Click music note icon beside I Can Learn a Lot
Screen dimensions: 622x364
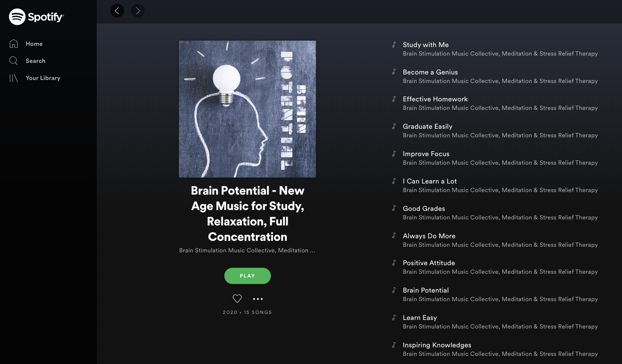(x=394, y=181)
